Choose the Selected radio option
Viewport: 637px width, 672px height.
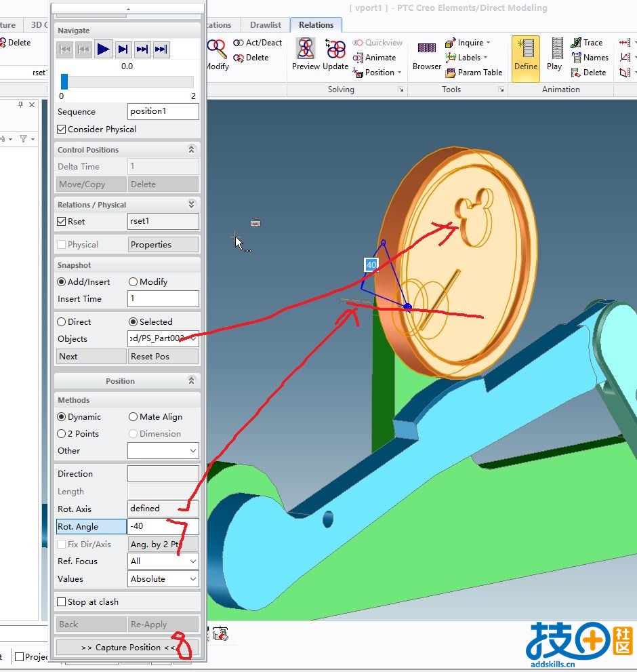coord(133,322)
